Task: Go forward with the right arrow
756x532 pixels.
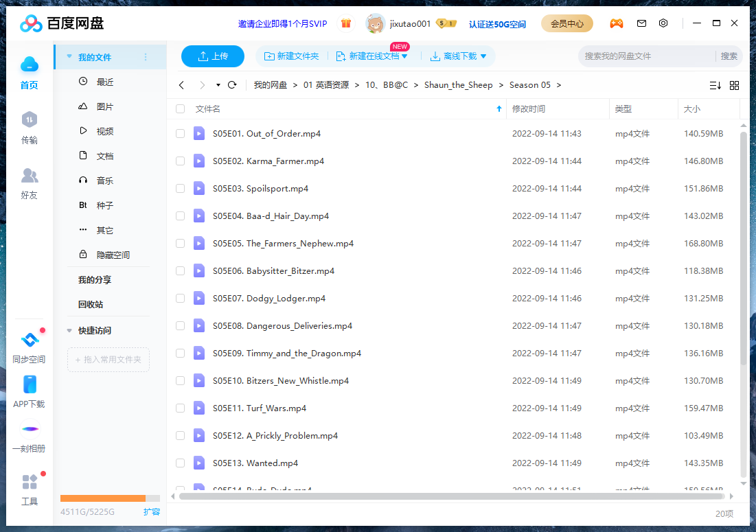Action: point(202,85)
